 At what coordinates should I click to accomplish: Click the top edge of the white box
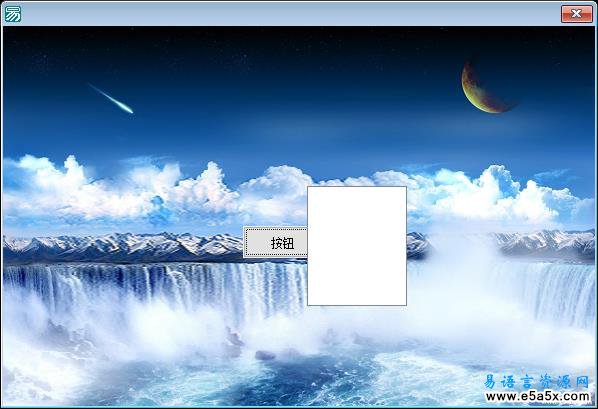click(357, 187)
